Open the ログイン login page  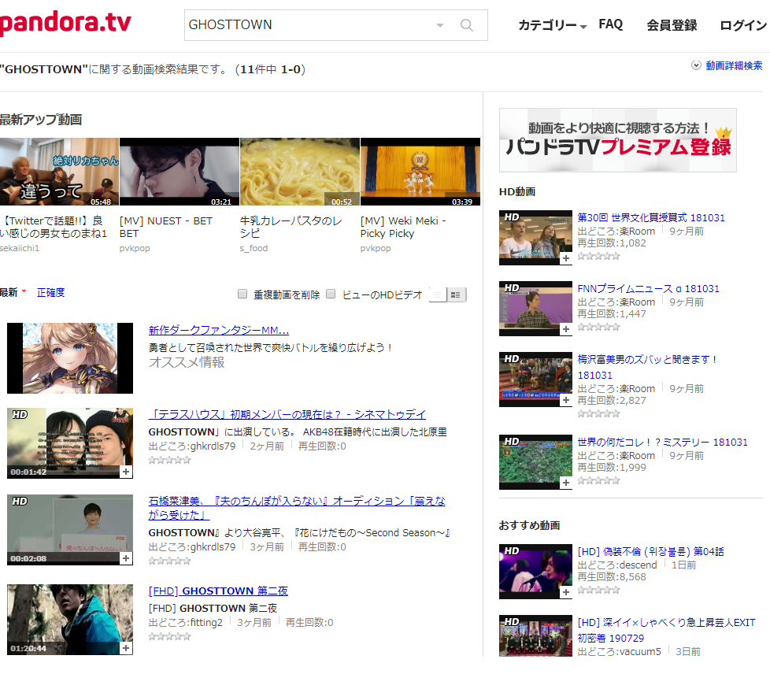coord(742,25)
